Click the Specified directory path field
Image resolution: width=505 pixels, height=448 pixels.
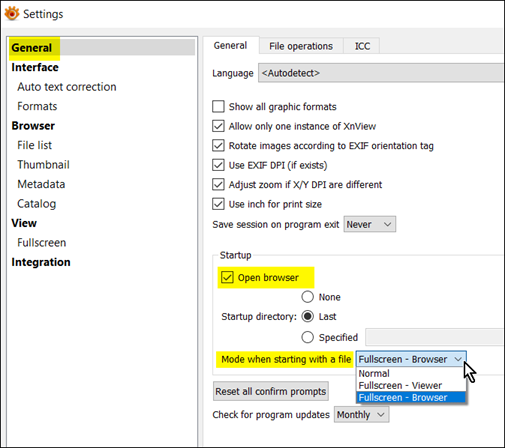point(434,337)
